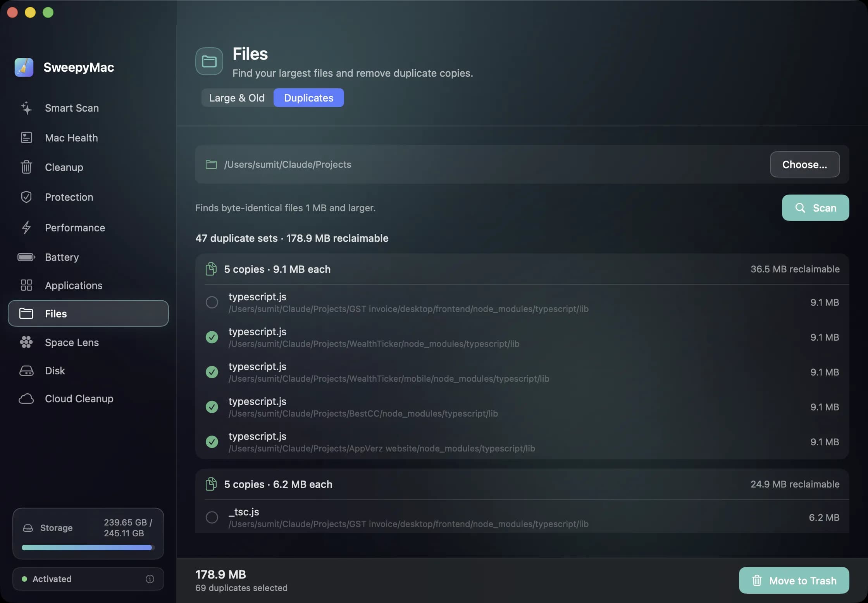Uncheck typescript.js in AppVerz website folder
The height and width of the screenshot is (603, 868).
click(212, 442)
